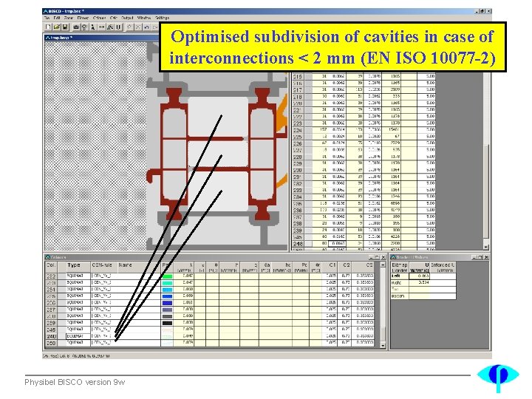The height and width of the screenshot is (399, 532).
Task: Click the greyed X toolbar icon
Action: tap(138, 27)
